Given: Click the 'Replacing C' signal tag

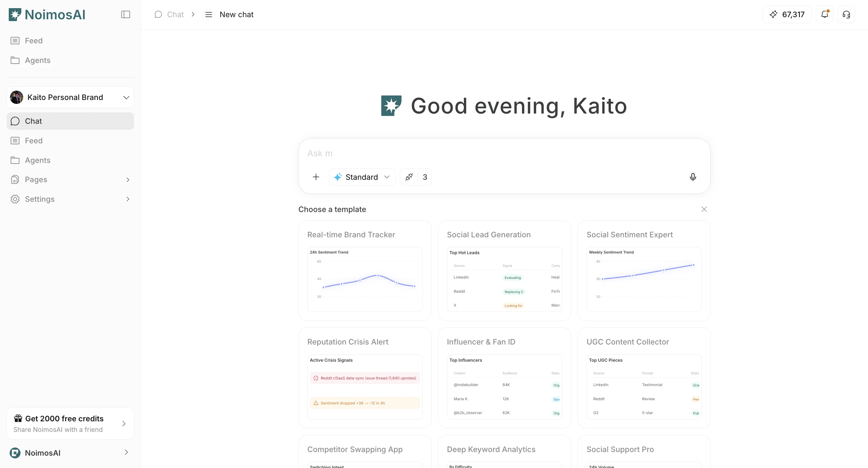Looking at the screenshot, I should (514, 292).
